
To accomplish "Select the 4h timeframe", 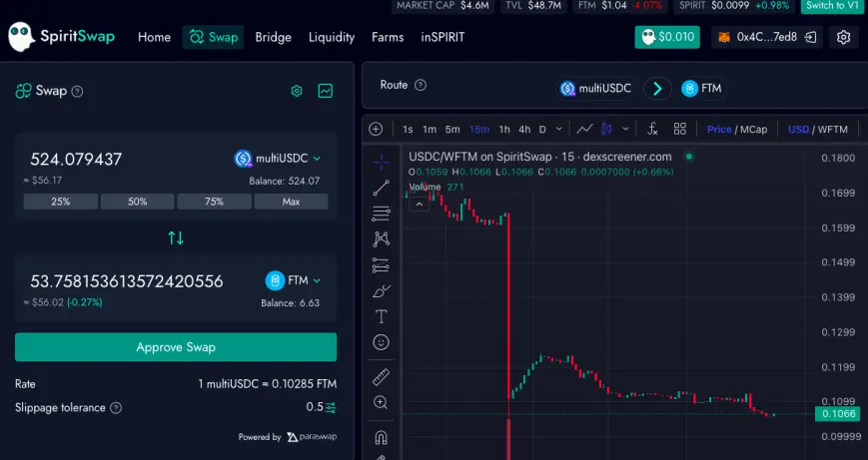I will click(x=524, y=130).
